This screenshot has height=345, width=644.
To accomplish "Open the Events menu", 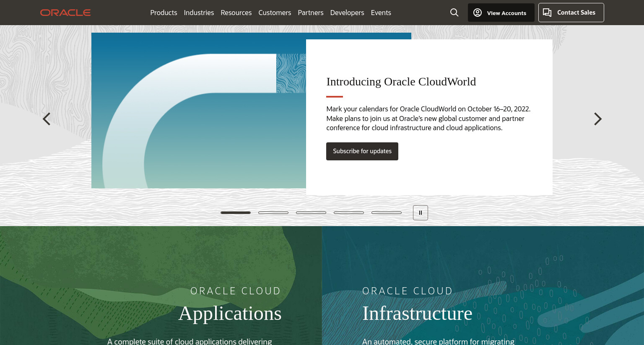I will pyautogui.click(x=381, y=13).
